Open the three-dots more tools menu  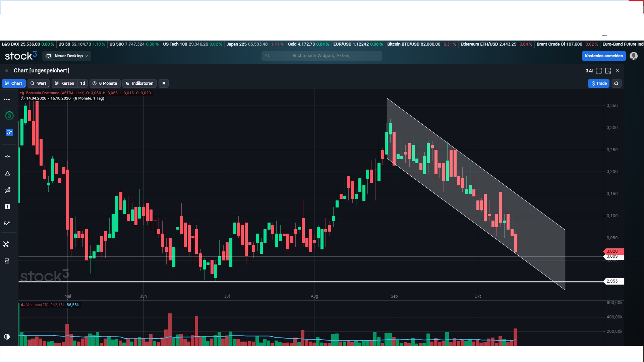7,100
